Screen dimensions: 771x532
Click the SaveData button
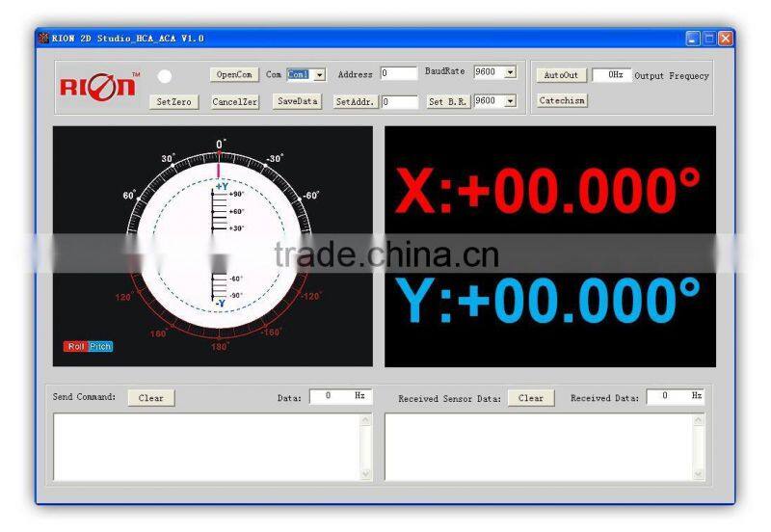pos(297,101)
